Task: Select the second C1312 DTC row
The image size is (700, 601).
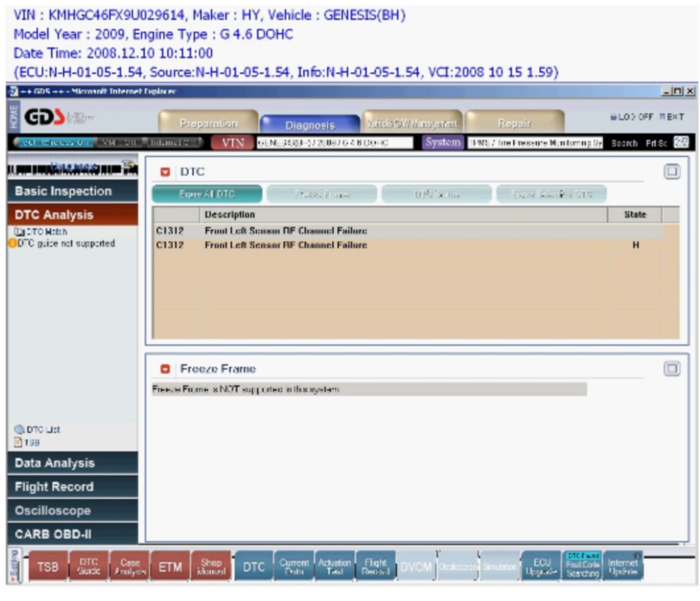Action: (x=285, y=245)
